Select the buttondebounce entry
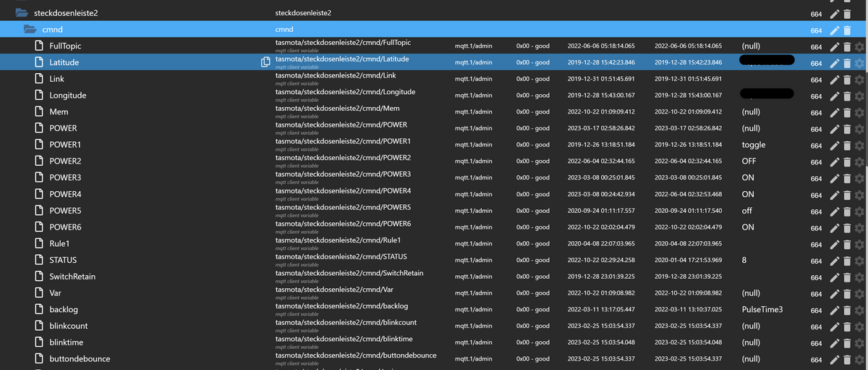Screen dimensions: 868x370 pos(79,358)
